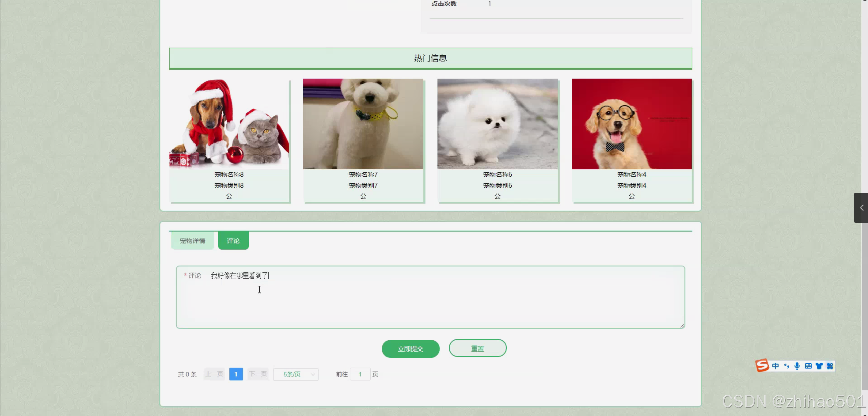Image resolution: width=868 pixels, height=416 pixels.
Task: Click the 重置 reset button
Action: tap(477, 348)
